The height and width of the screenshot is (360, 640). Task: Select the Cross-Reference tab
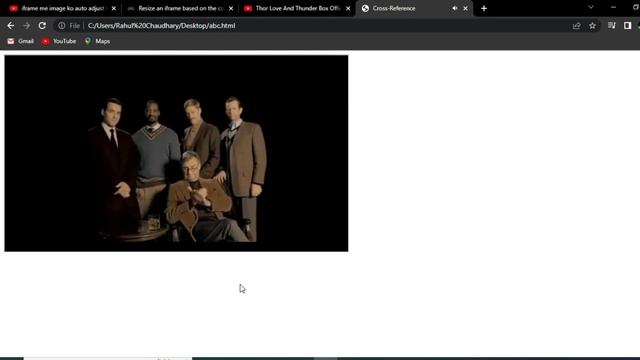414,8
